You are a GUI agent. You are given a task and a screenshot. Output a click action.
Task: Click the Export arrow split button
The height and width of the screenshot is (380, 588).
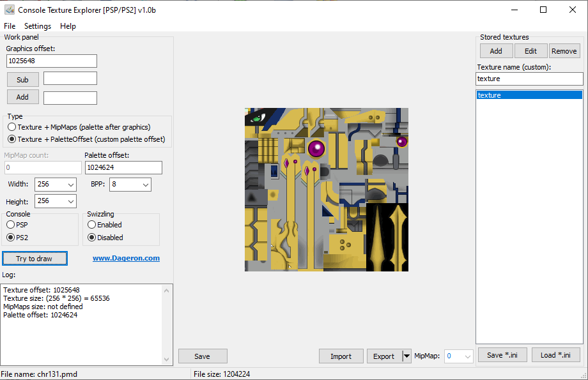[x=406, y=356]
